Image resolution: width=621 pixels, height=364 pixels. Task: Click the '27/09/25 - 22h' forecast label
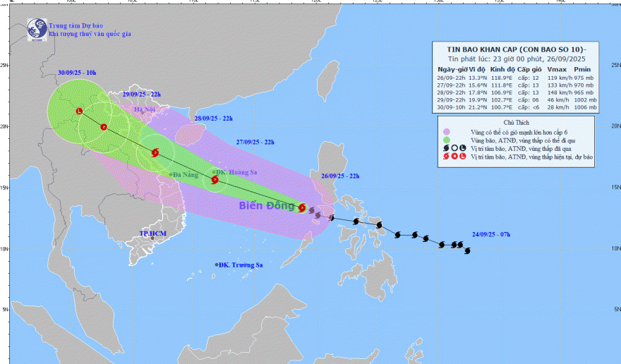click(x=255, y=142)
